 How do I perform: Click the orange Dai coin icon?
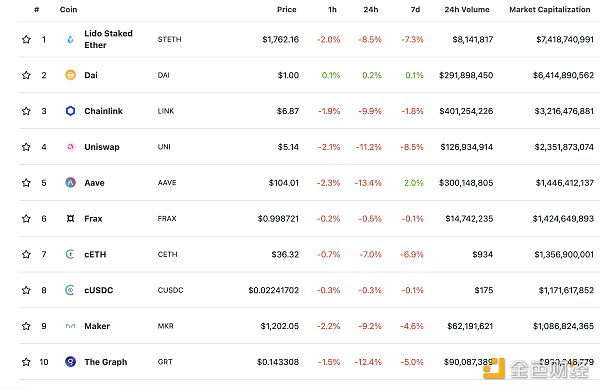pyautogui.click(x=70, y=75)
